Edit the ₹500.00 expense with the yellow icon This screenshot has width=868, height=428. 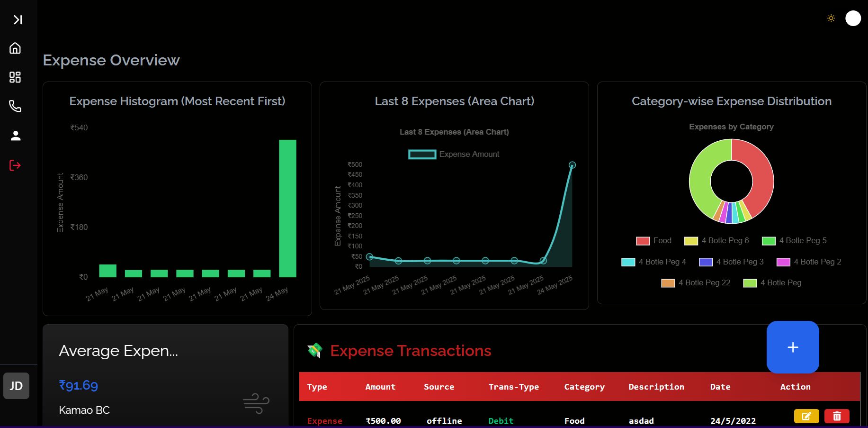(x=806, y=416)
